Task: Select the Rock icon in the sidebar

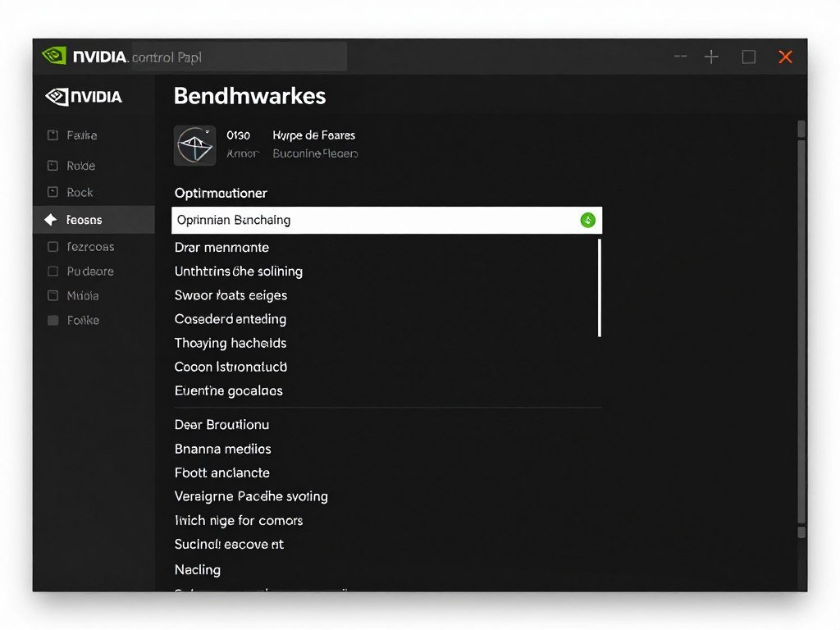Action: coord(52,192)
